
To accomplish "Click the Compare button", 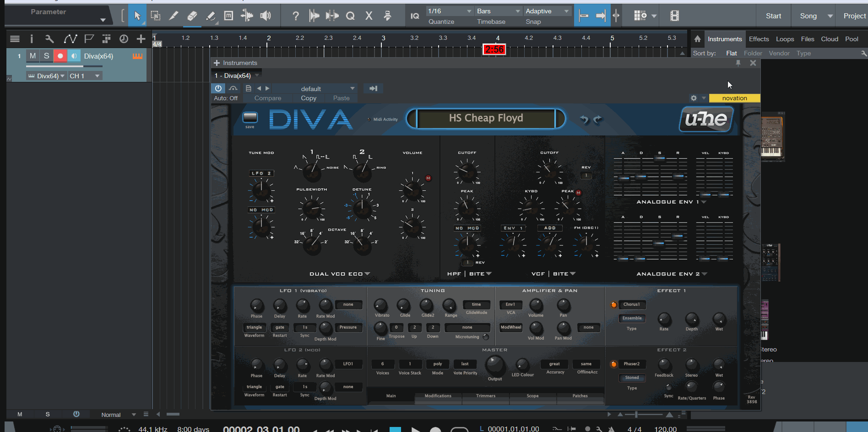I will tap(268, 98).
